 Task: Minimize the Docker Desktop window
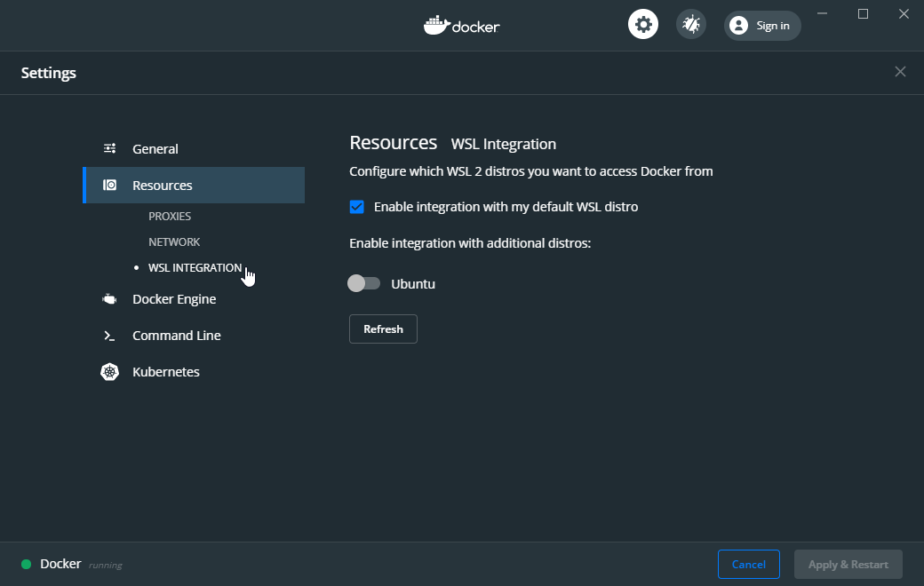pyautogui.click(x=822, y=13)
